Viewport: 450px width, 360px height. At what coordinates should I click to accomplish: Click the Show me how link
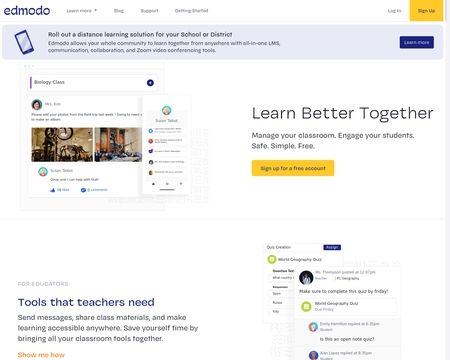(x=41, y=355)
